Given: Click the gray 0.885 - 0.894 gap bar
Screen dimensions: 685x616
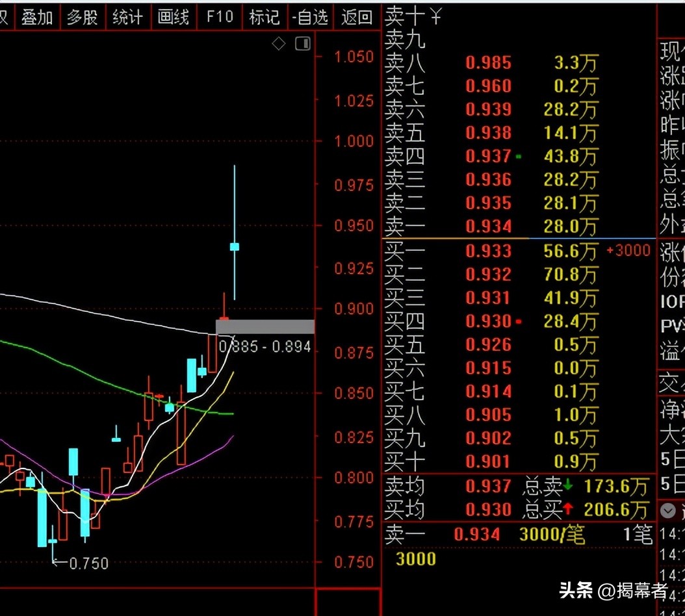Looking at the screenshot, I should 265,327.
